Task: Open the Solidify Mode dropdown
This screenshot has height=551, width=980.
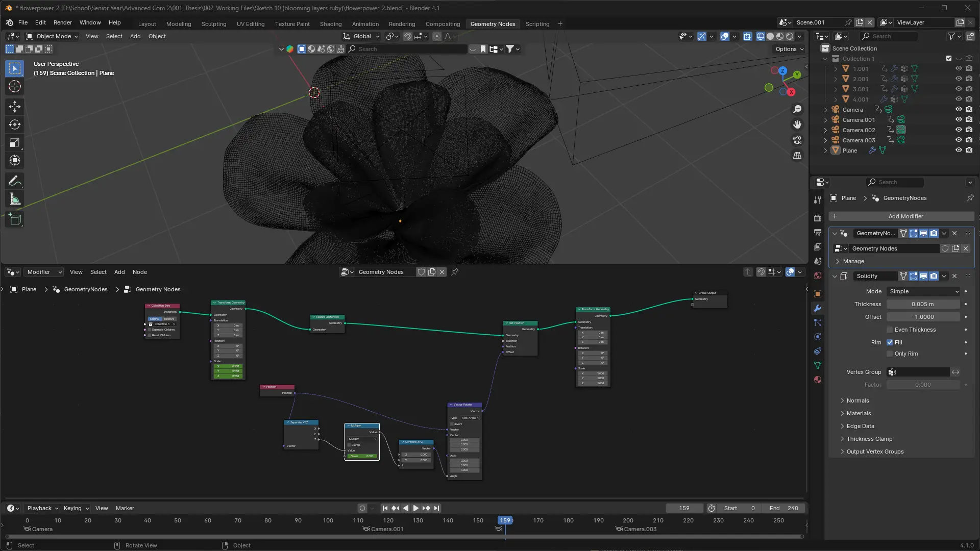Action: click(923, 291)
